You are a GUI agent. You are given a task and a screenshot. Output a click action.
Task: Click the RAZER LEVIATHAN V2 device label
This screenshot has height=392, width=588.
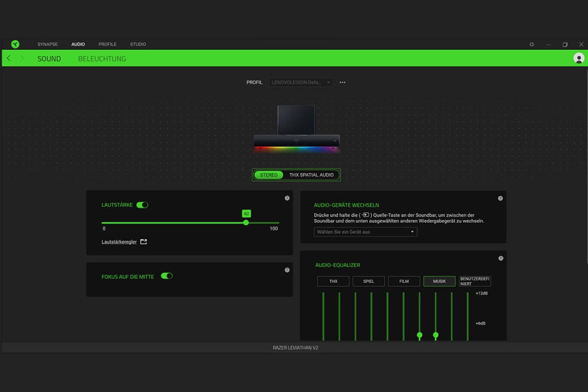(296, 348)
